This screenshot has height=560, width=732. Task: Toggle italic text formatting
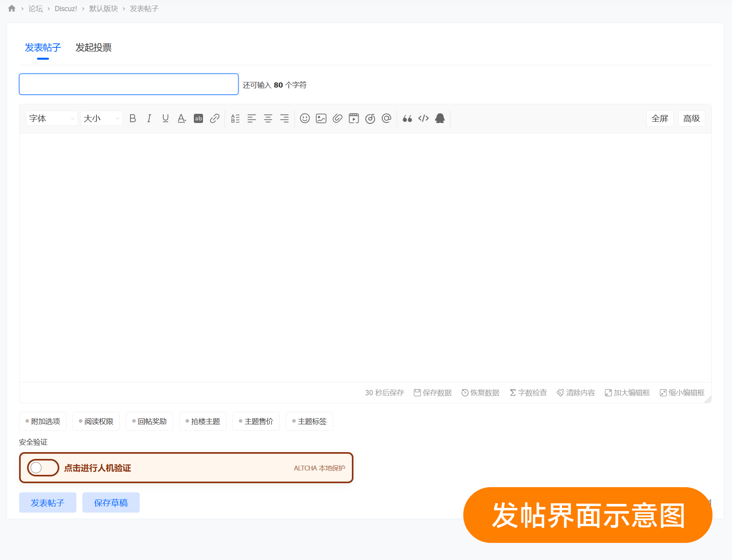(149, 118)
